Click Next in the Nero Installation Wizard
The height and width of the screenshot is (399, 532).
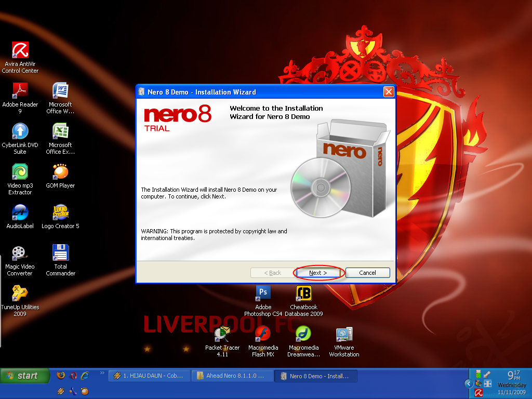[318, 273]
